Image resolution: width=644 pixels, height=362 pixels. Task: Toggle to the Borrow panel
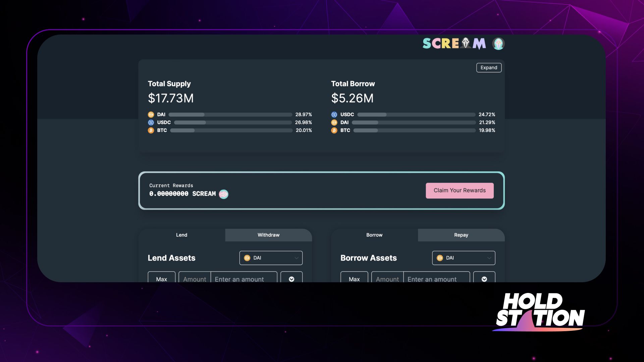click(374, 235)
